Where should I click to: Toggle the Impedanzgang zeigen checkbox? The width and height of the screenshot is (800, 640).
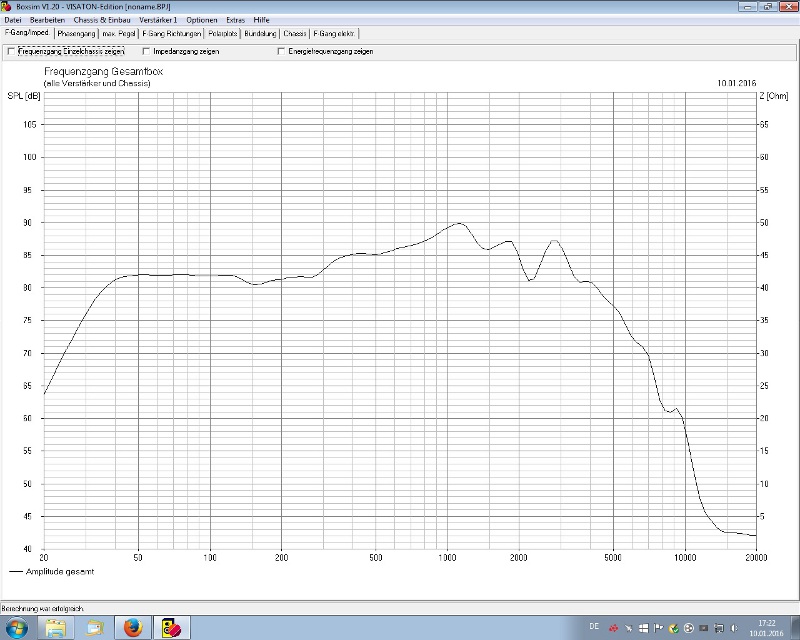tap(146, 51)
